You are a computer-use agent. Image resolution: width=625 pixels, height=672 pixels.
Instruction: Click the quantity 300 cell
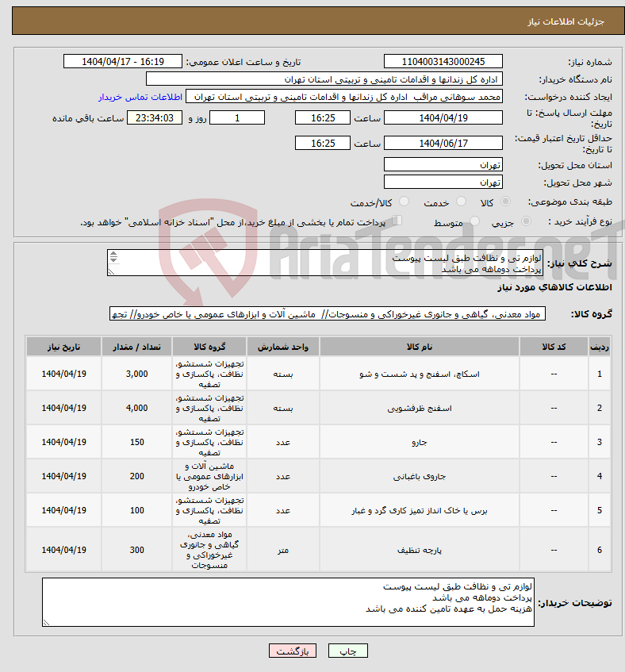point(136,550)
